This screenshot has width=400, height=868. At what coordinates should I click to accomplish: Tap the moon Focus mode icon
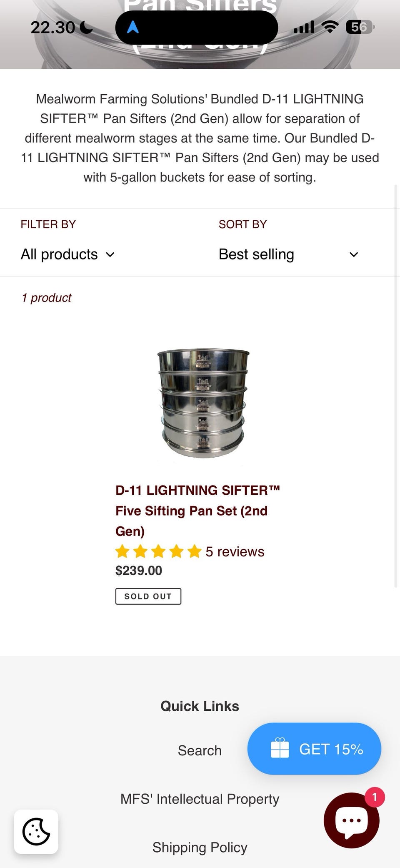click(x=86, y=28)
